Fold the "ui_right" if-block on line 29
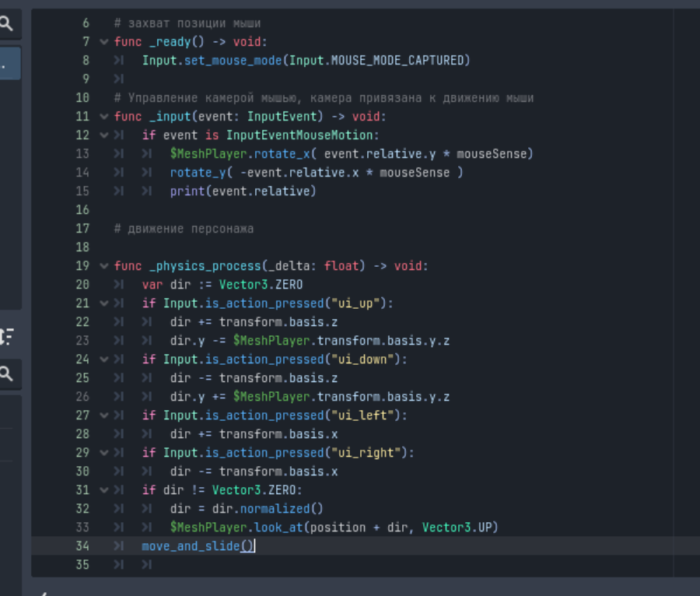Image resolution: width=700 pixels, height=596 pixels. click(104, 453)
